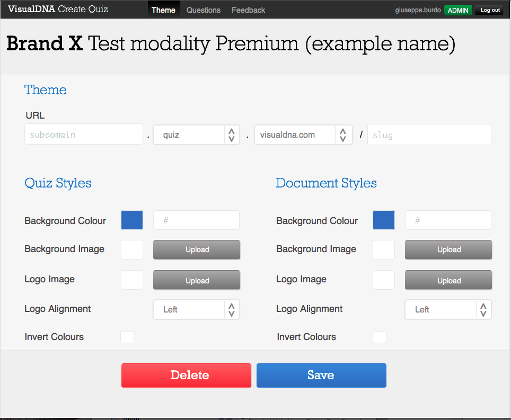Open the quiz URL dropdown
The height and width of the screenshot is (420, 511).
(197, 135)
